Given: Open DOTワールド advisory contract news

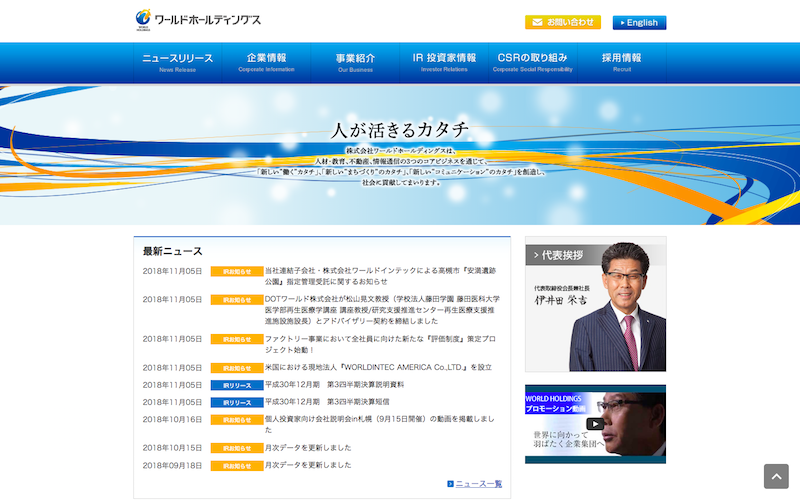Looking at the screenshot, I should [x=382, y=310].
